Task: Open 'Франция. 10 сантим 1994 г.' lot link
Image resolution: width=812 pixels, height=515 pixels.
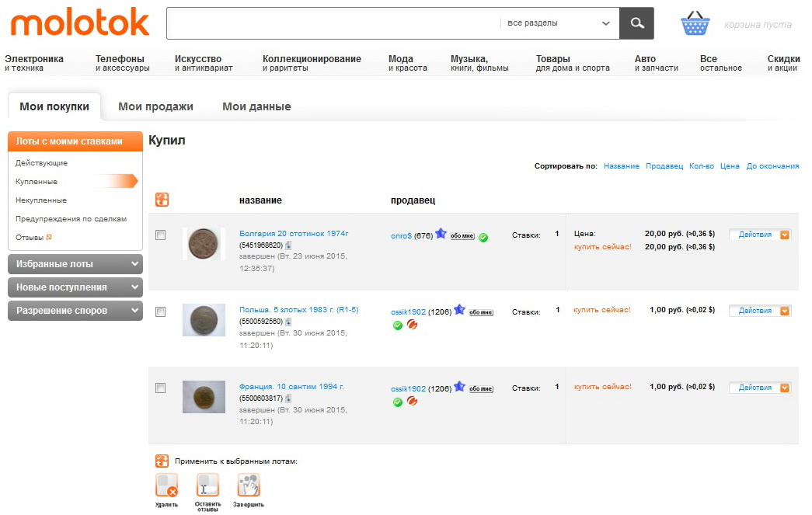Action: click(x=291, y=387)
